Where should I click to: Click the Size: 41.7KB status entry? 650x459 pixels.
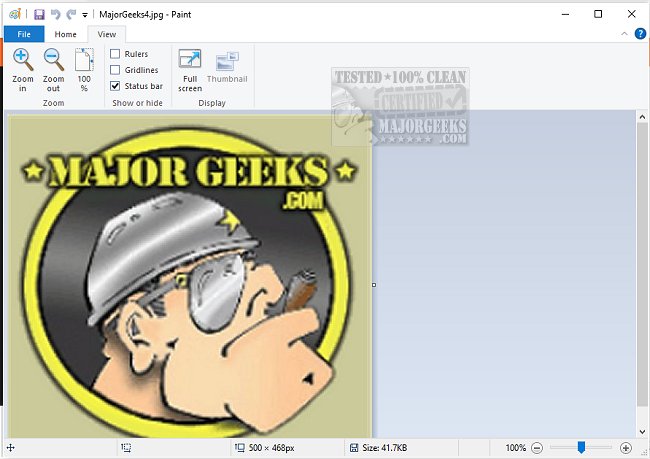[x=384, y=448]
